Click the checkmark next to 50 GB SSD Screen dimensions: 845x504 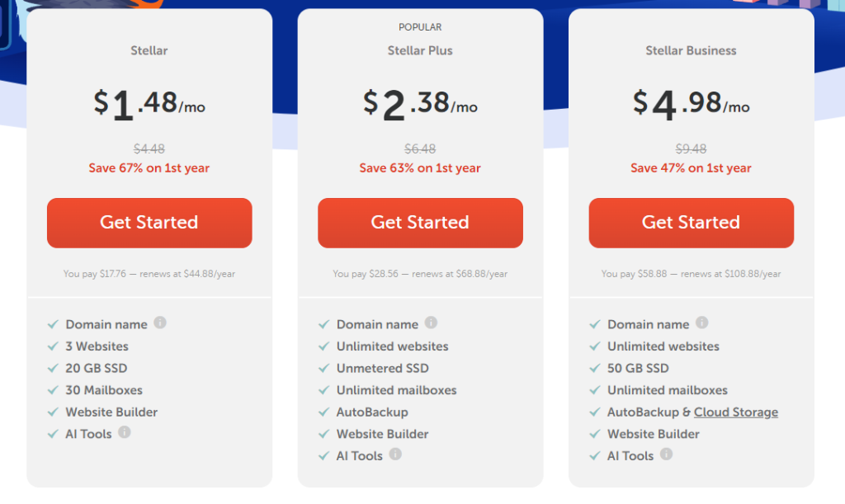595,368
